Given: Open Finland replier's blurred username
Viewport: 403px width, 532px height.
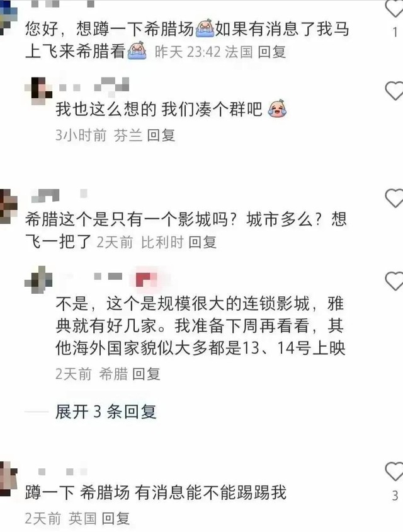Looking at the screenshot, I should coord(94,86).
